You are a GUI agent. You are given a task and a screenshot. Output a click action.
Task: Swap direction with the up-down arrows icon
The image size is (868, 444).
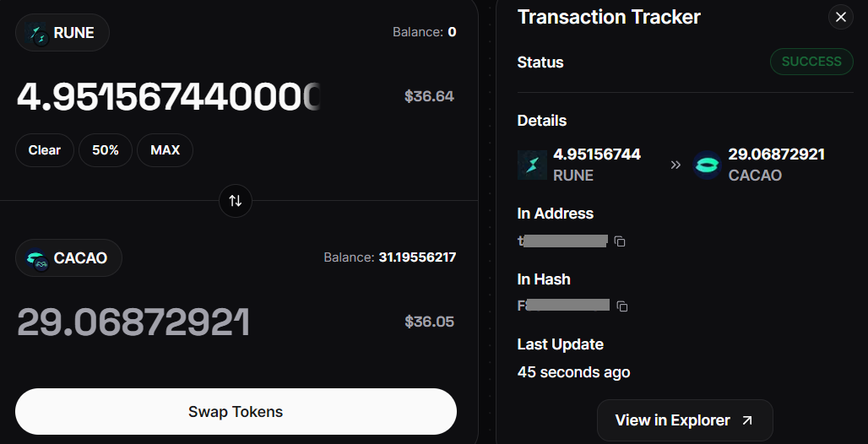pyautogui.click(x=236, y=200)
